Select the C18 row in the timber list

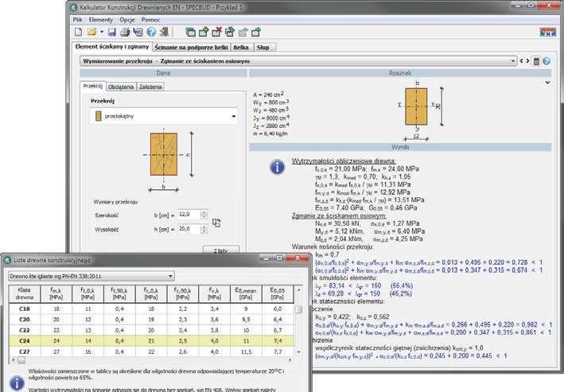pos(151,309)
